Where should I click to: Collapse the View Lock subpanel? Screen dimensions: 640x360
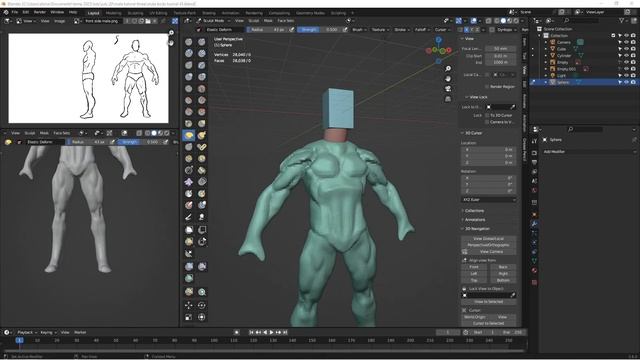coord(475,97)
